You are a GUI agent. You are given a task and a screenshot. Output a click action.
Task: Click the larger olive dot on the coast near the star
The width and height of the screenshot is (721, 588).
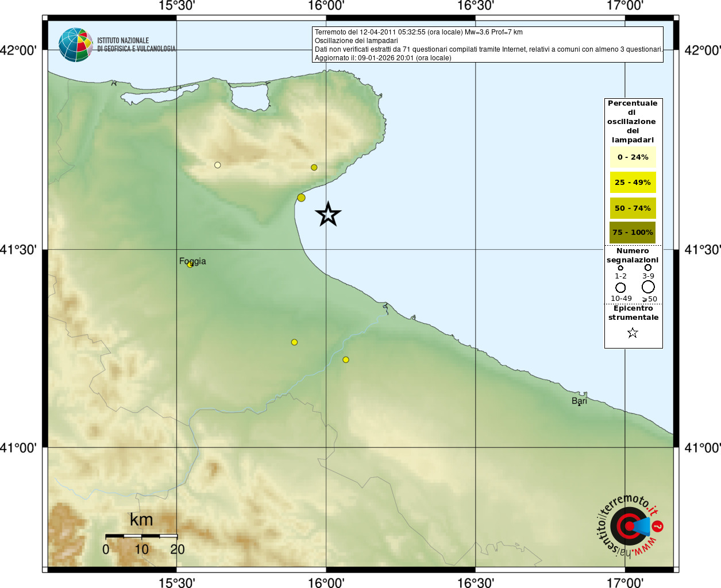tap(301, 198)
